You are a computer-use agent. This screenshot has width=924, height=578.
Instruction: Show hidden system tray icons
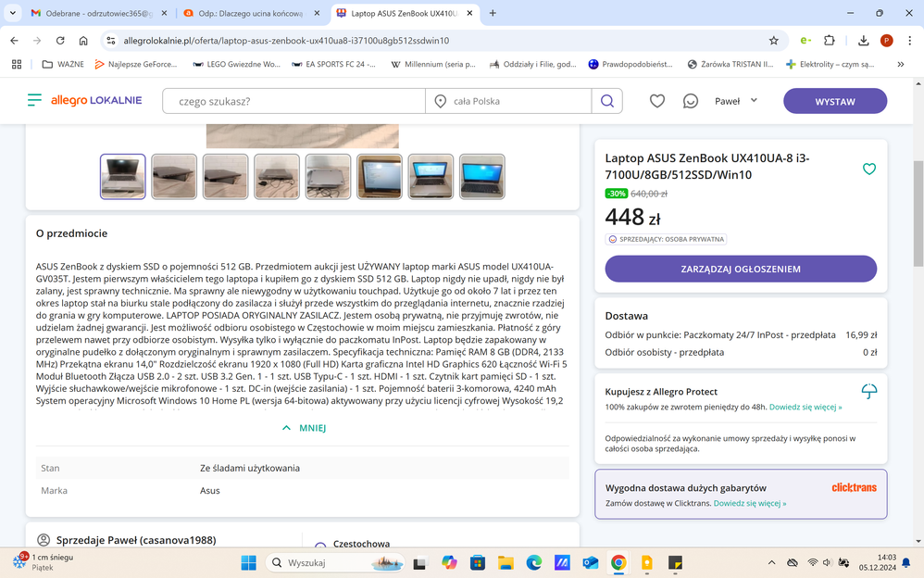click(771, 562)
